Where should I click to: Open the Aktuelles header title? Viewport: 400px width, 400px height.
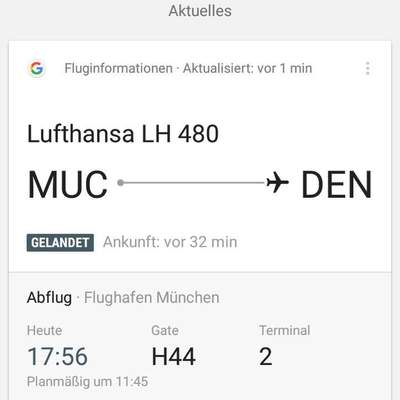200,11
